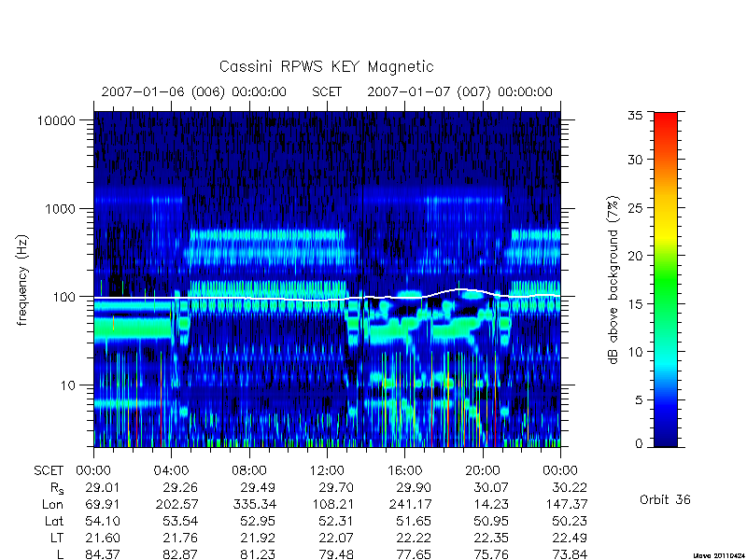Click the Rs value '29.01'

click(x=103, y=487)
